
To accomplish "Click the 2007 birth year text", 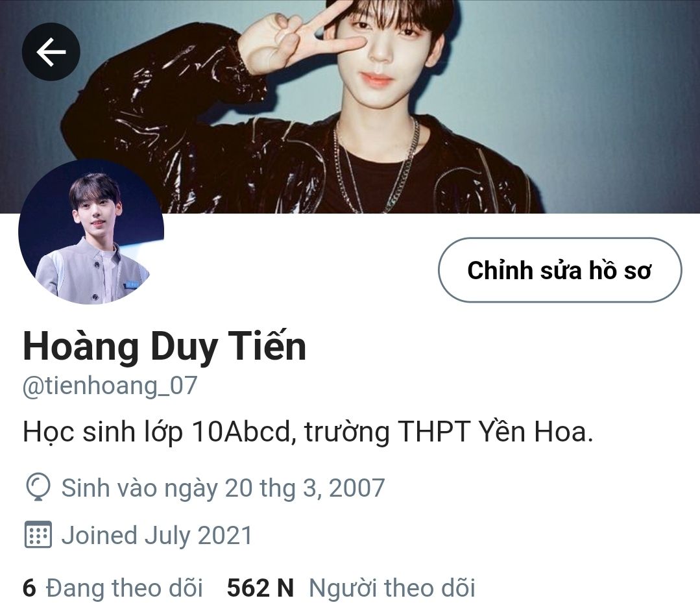I will [357, 488].
